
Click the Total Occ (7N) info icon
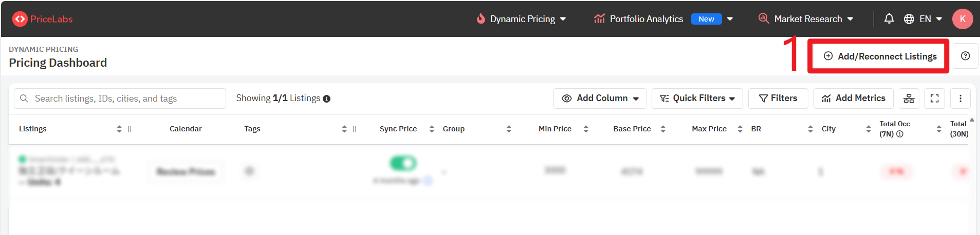(x=900, y=134)
